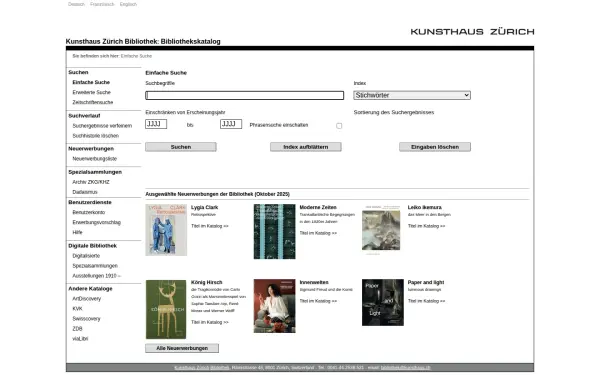Click the Moderne Zeiten title text

pos(318,207)
